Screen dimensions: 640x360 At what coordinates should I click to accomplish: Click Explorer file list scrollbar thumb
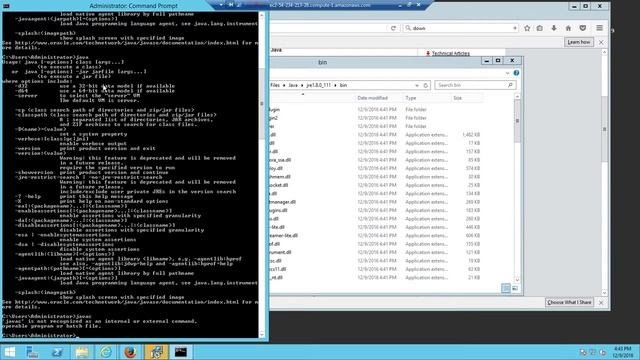(x=517, y=121)
